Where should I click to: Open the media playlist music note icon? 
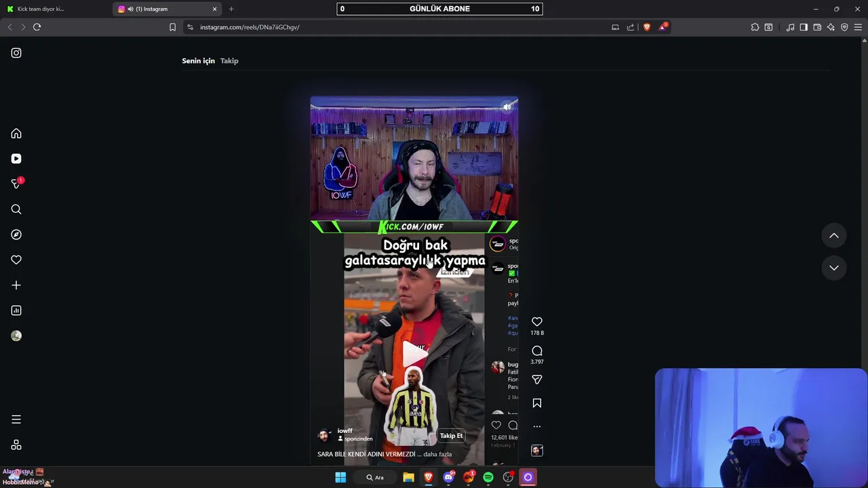coord(790,27)
